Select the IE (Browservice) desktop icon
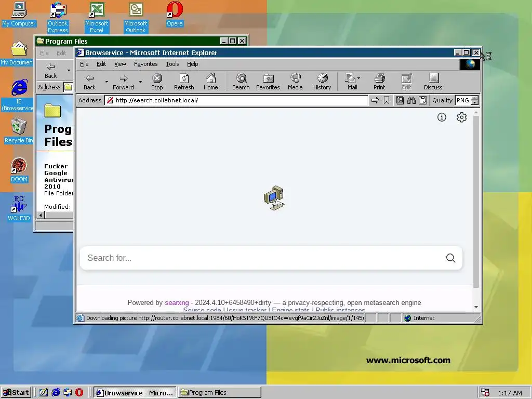This screenshot has height=399, width=532. coord(19,95)
